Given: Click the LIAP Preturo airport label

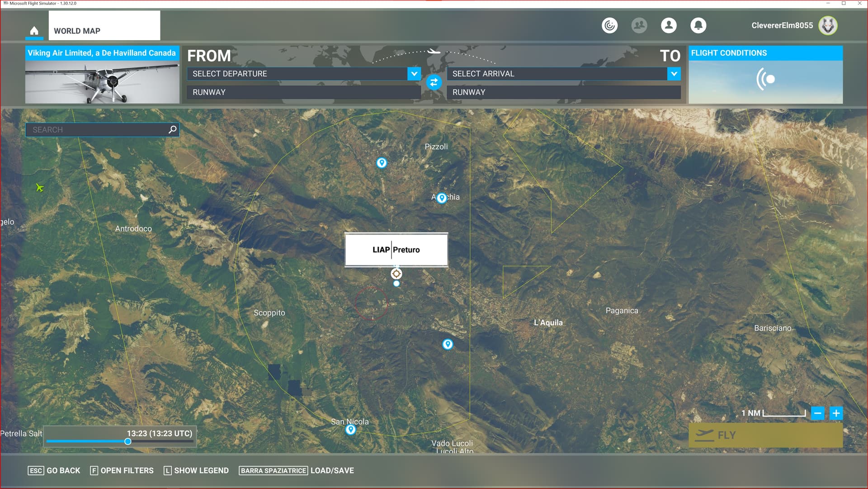Looking at the screenshot, I should pos(396,250).
